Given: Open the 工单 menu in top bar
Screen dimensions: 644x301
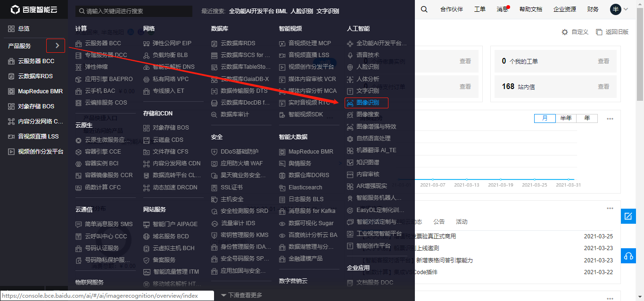Looking at the screenshot, I should 479,8.
